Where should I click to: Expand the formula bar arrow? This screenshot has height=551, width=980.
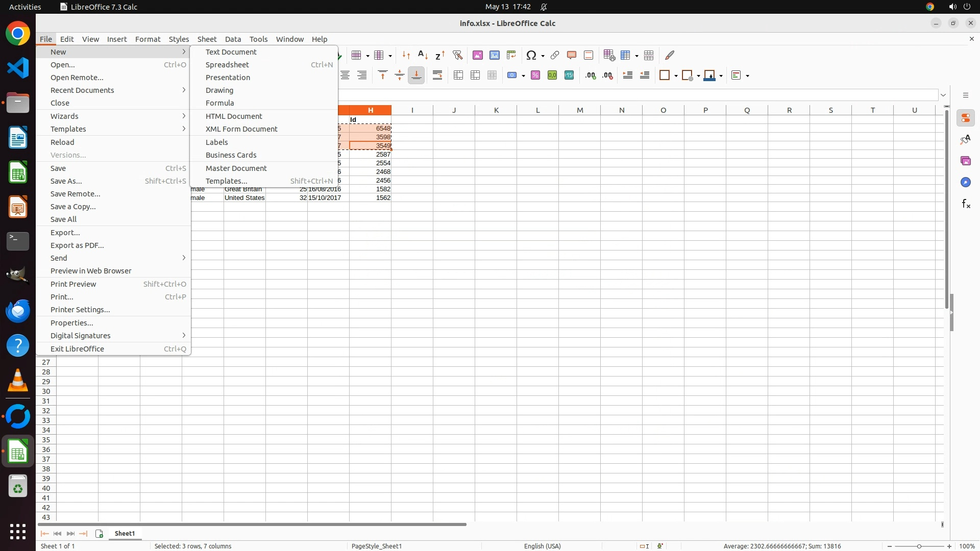(943, 95)
